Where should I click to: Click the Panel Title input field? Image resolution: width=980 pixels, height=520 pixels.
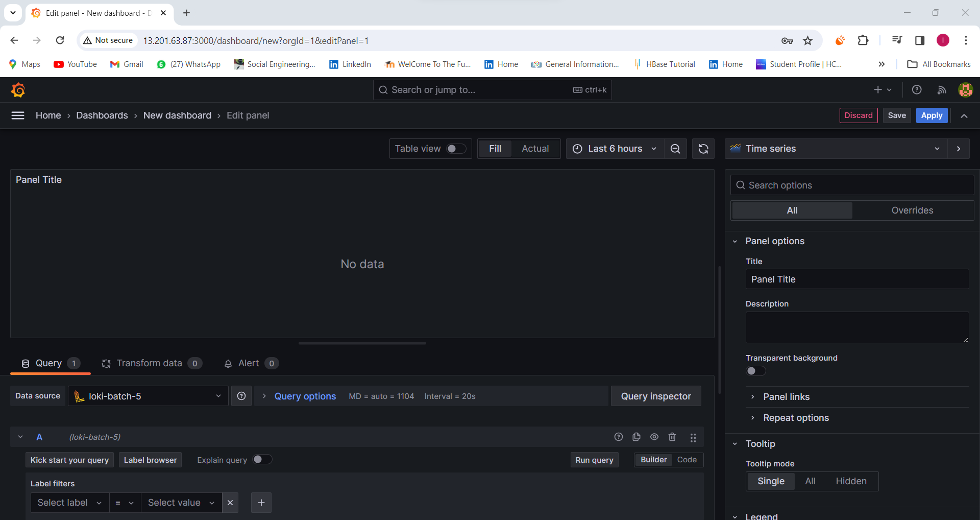[857, 279]
